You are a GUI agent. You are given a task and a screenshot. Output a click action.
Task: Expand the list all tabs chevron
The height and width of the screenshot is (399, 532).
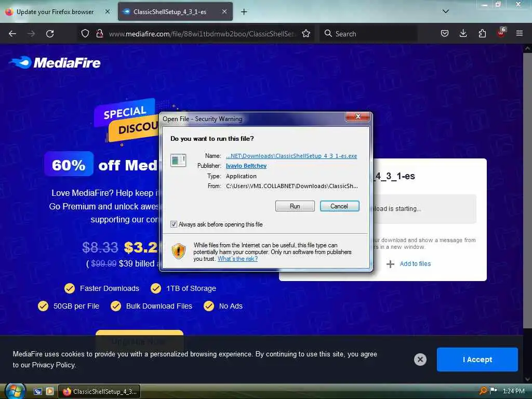point(446,11)
